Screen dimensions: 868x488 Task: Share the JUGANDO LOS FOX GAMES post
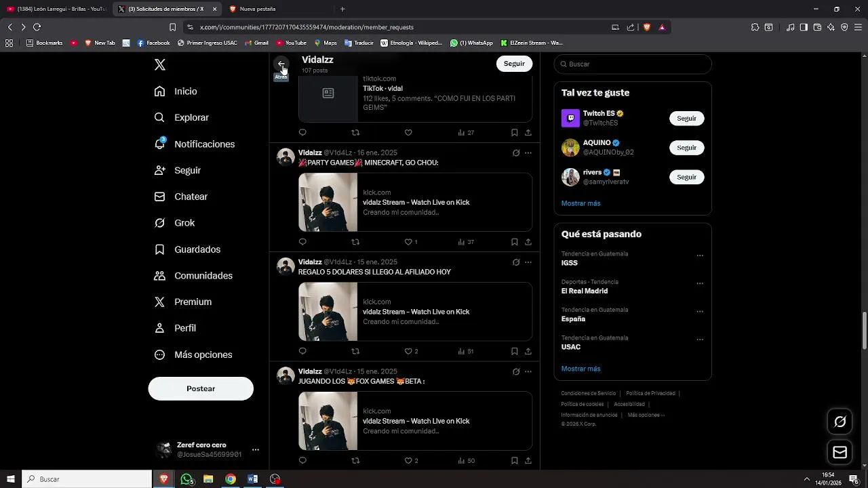[x=528, y=461]
